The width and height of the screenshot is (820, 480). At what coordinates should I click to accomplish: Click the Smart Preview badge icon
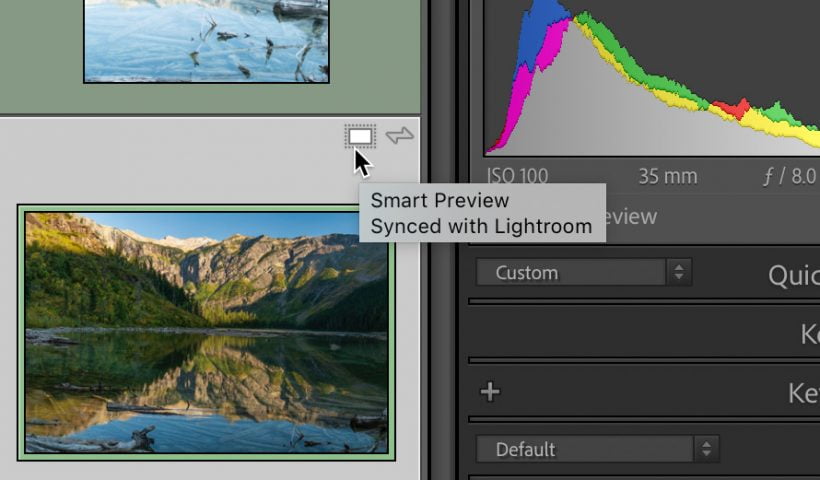click(x=360, y=136)
